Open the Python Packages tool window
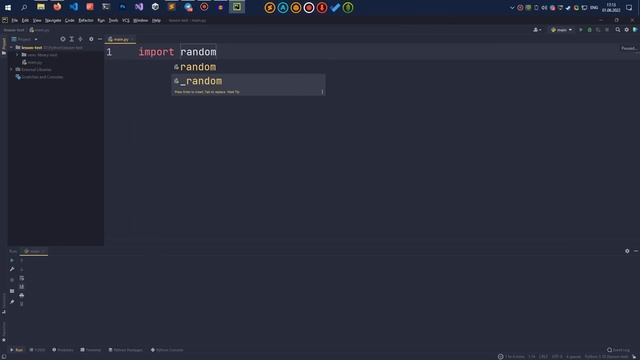640x360 pixels. tap(126, 350)
